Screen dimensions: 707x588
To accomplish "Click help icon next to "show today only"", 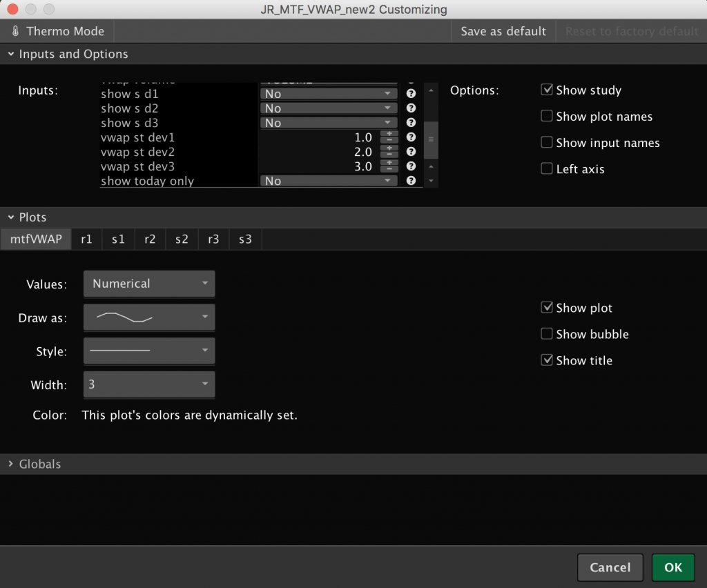I will [411, 180].
